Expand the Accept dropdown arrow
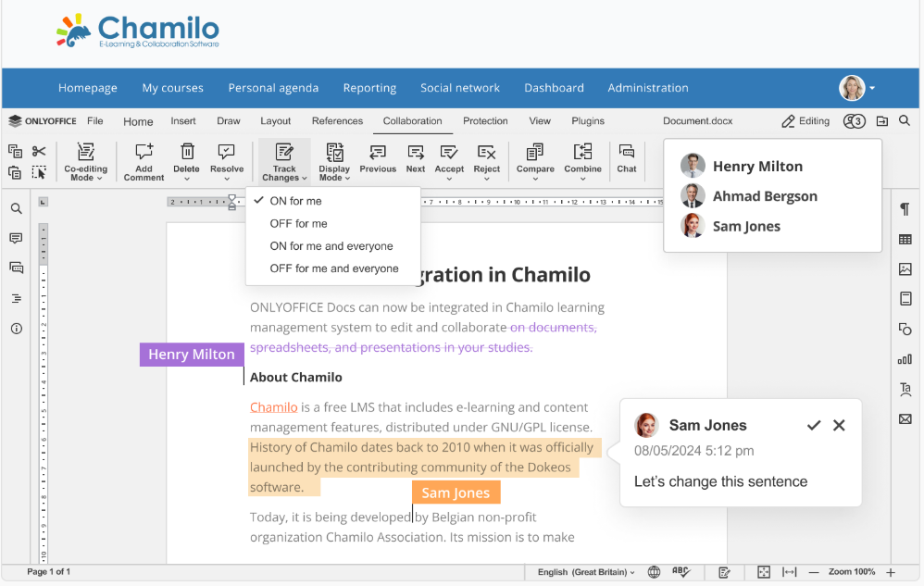The image size is (924, 586). tap(449, 179)
